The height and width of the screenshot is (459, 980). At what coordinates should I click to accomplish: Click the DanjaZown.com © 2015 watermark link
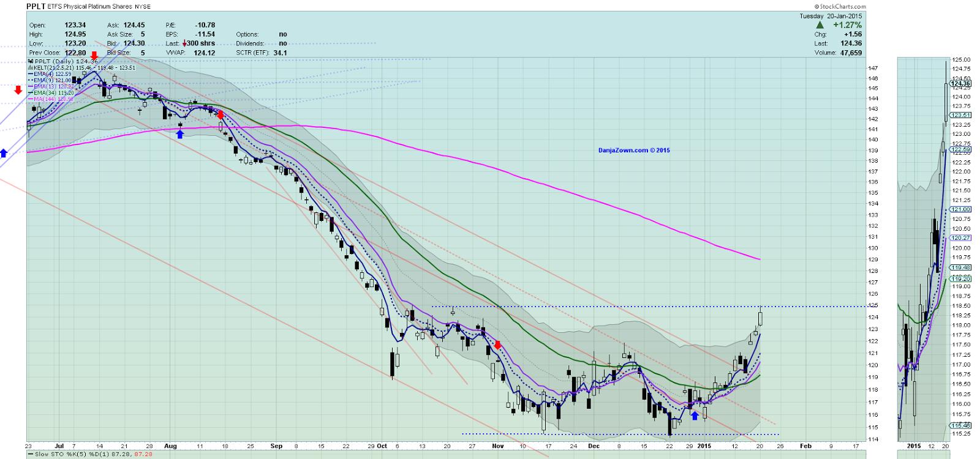634,150
